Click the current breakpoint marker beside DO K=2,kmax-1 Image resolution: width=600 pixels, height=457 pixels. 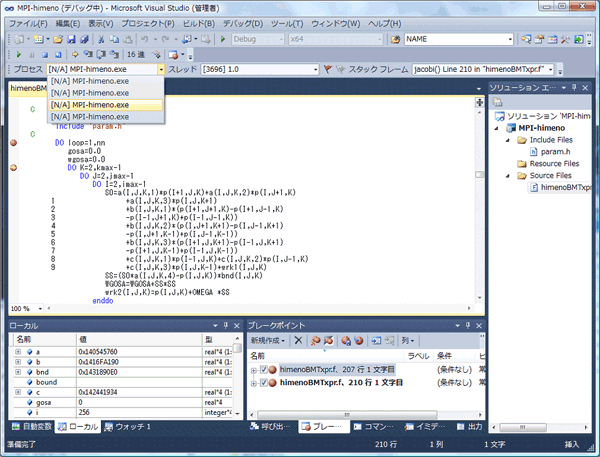point(13,168)
